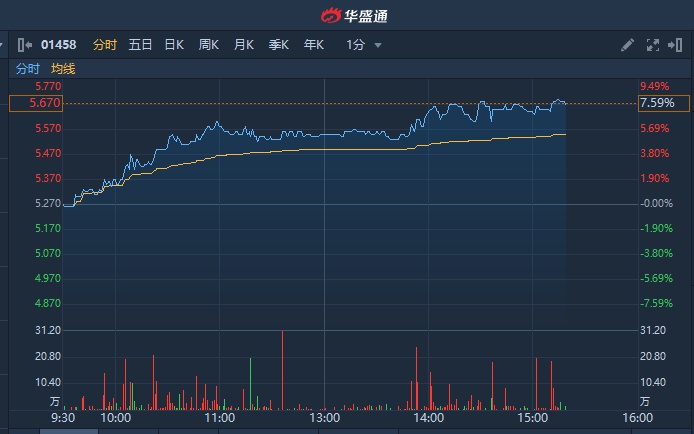
Task: Click the stock code 01458
Action: [57, 45]
